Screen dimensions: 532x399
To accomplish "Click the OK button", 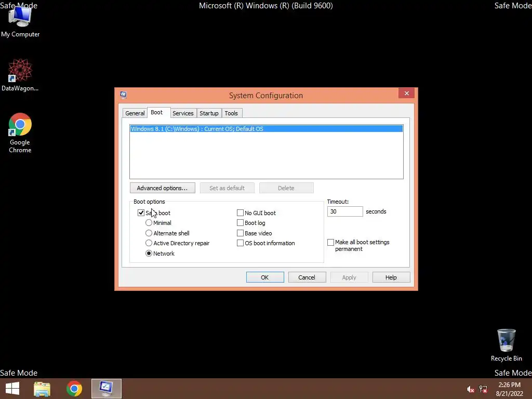I will [265, 277].
